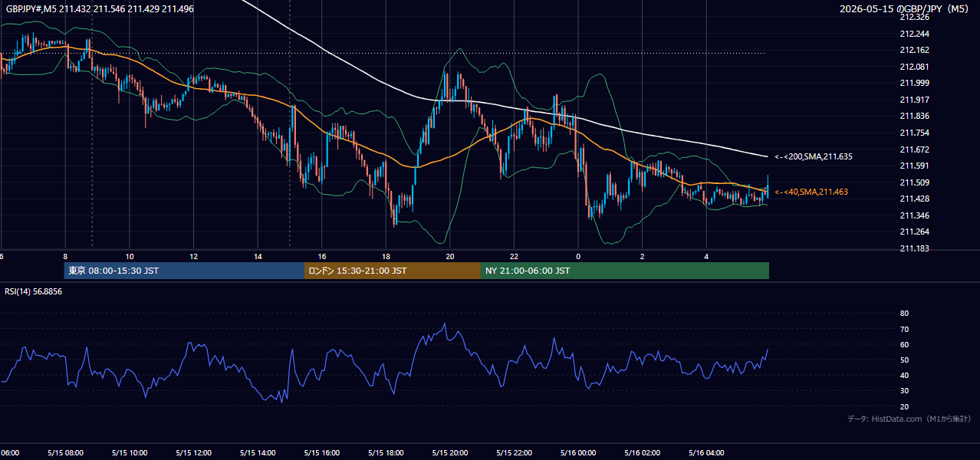Click the RSI(14) 56.8856 indicator label

point(34,291)
